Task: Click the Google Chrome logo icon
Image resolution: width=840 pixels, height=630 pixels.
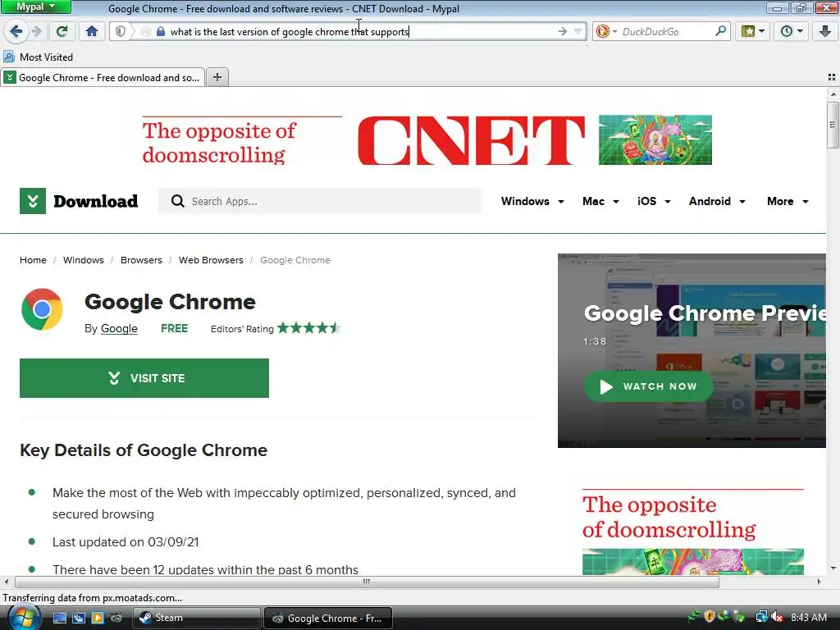Action: 42,309
